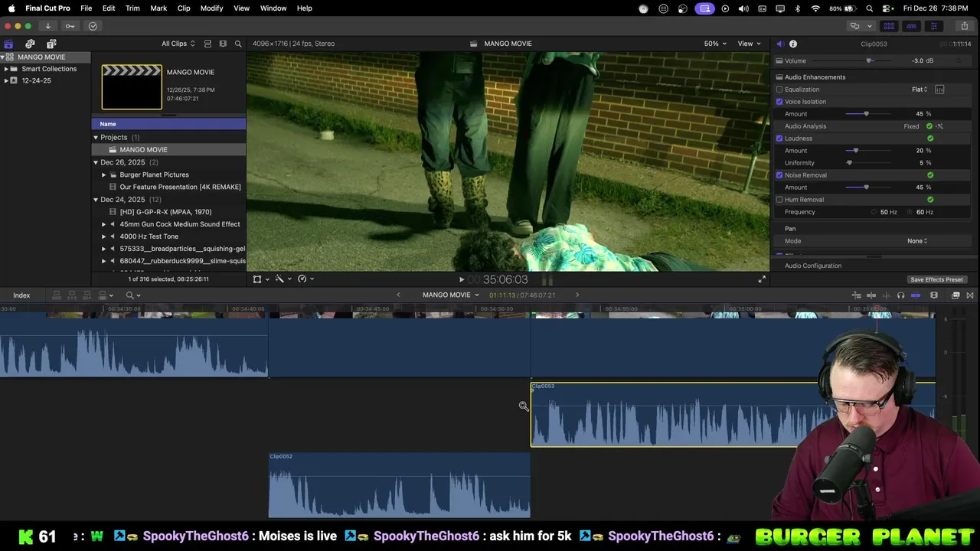Expand Burger Planet Pictures clip
This screenshot has height=551, width=980.
point(104,174)
